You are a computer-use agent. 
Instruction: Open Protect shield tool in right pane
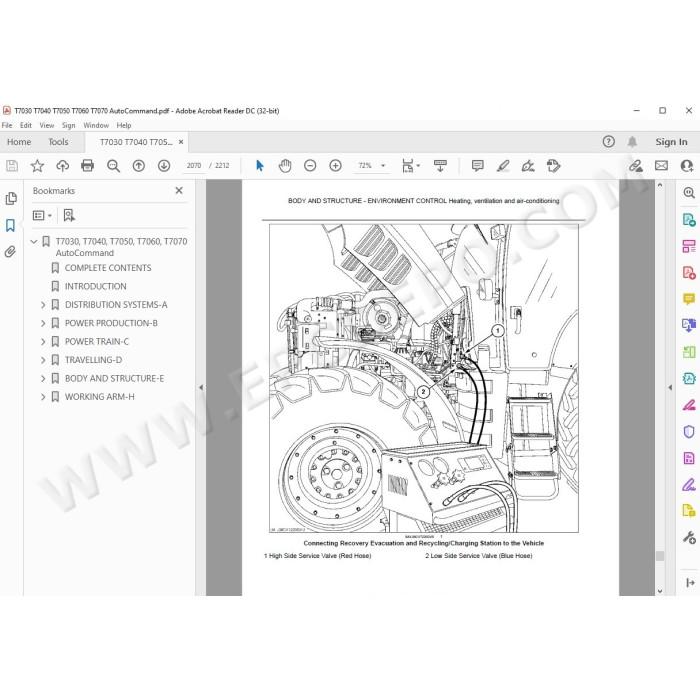coord(689,432)
